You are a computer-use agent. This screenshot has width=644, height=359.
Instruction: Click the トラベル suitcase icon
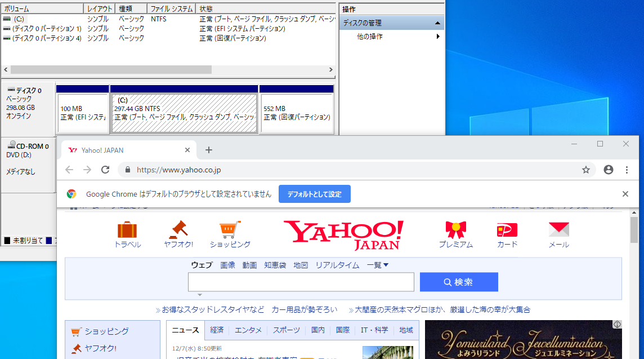(127, 229)
